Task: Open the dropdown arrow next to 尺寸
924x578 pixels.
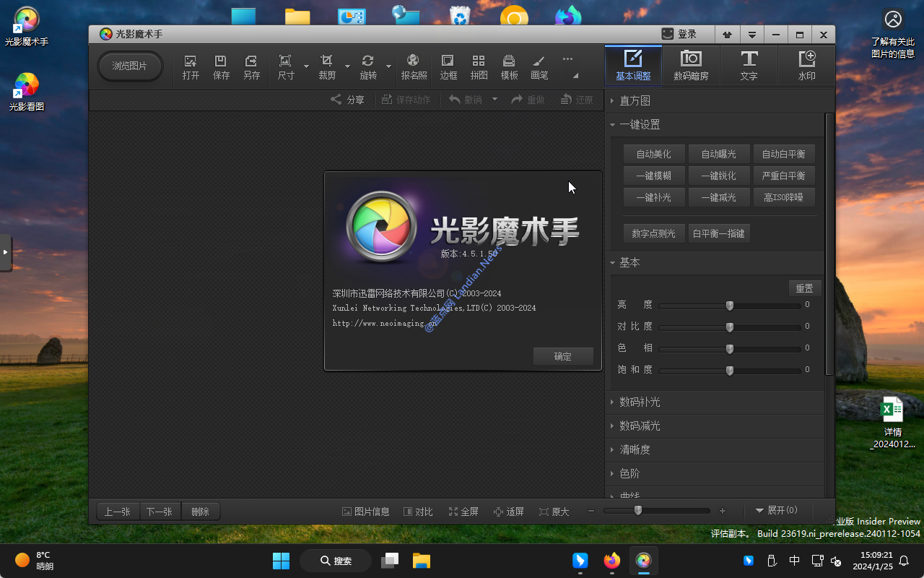Action: click(x=306, y=66)
